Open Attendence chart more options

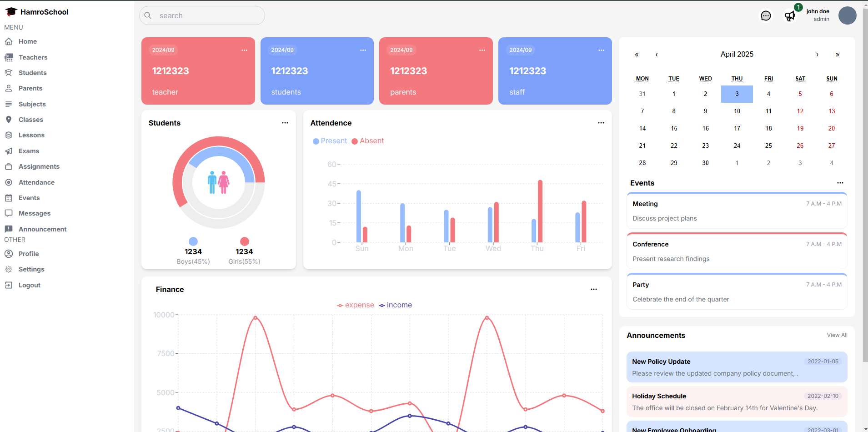(601, 123)
